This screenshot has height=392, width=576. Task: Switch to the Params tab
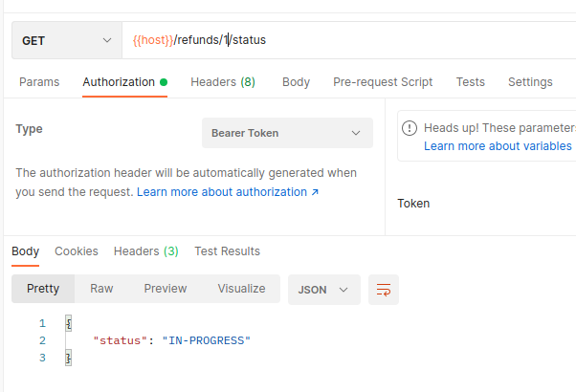point(39,82)
